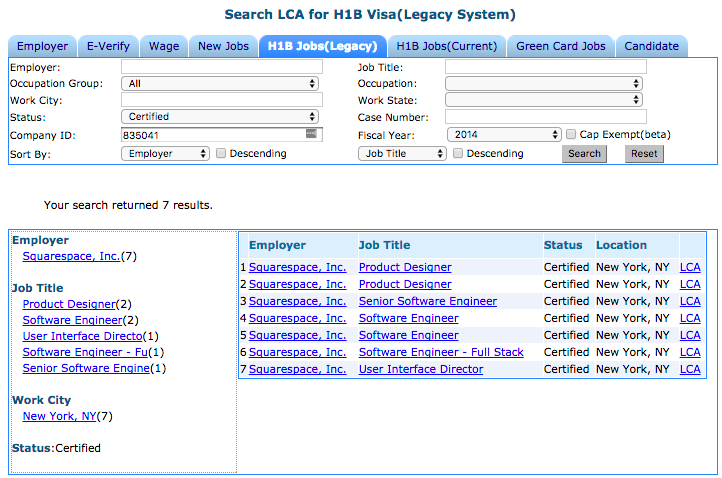Open Software Engineer job title in row 4
This screenshot has height=478, width=722.
coord(408,318)
